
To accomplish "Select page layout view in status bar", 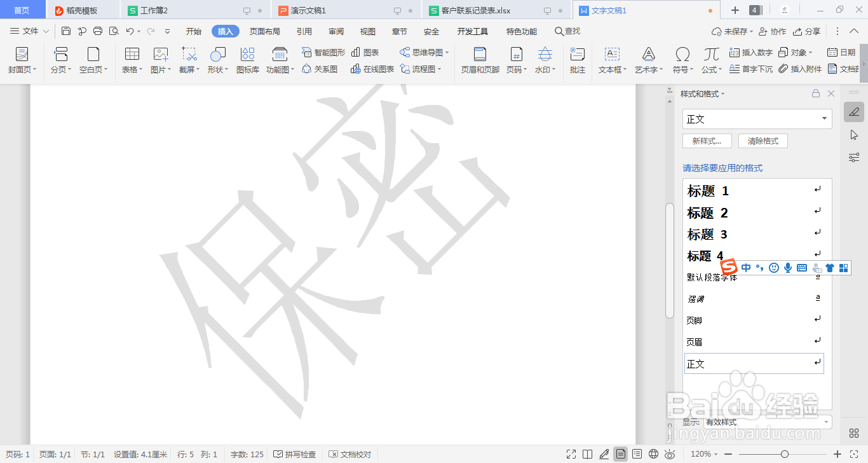I will 621,454.
